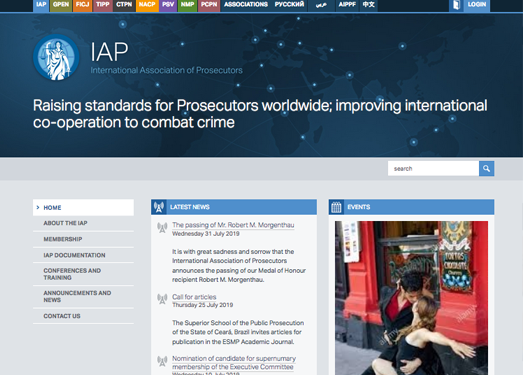Click the tango dancers event image

[x=411, y=298]
